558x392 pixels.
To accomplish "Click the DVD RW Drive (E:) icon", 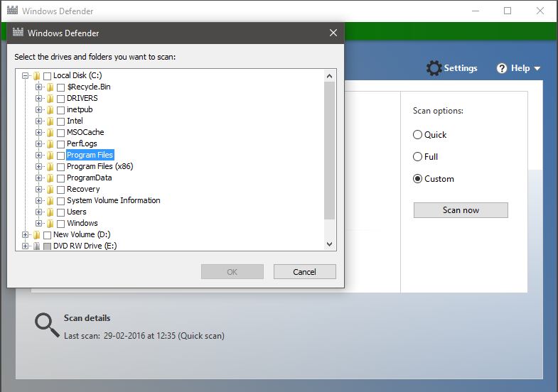I will click(37, 246).
